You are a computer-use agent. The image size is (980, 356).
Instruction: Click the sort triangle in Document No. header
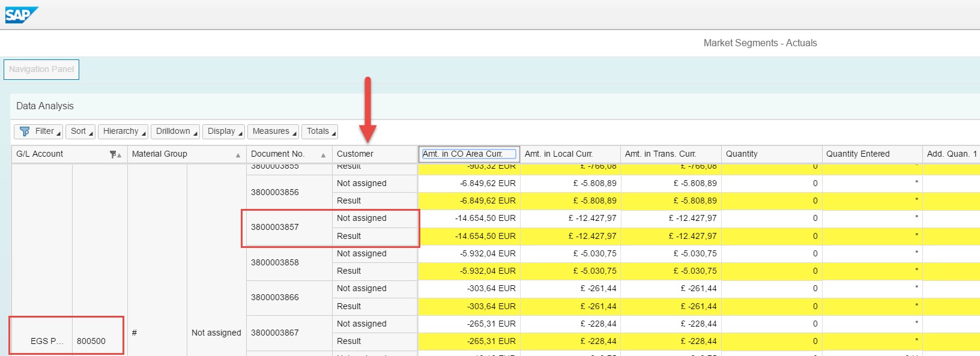[x=323, y=155]
